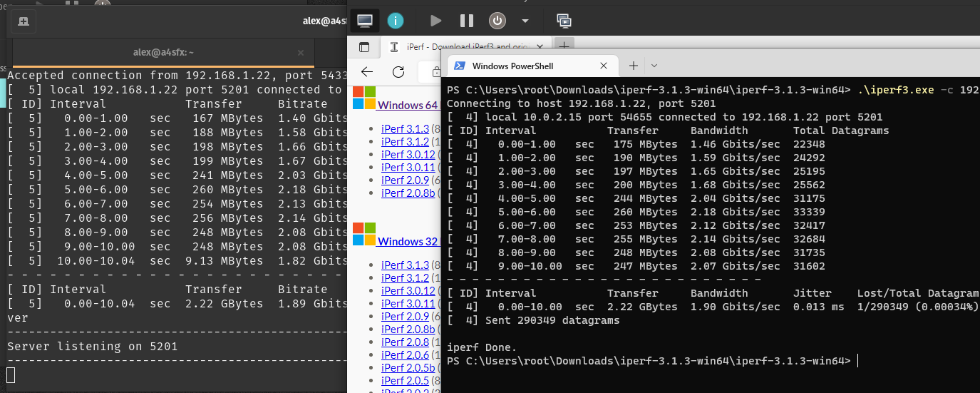Click the Linux terminal cursor prompt at bottom

(x=11, y=374)
